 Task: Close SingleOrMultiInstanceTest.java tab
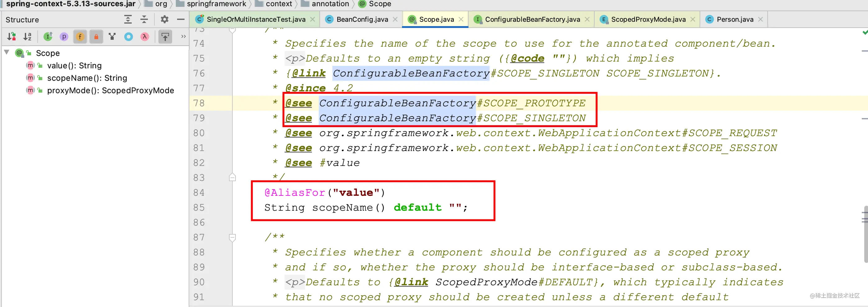tap(313, 19)
